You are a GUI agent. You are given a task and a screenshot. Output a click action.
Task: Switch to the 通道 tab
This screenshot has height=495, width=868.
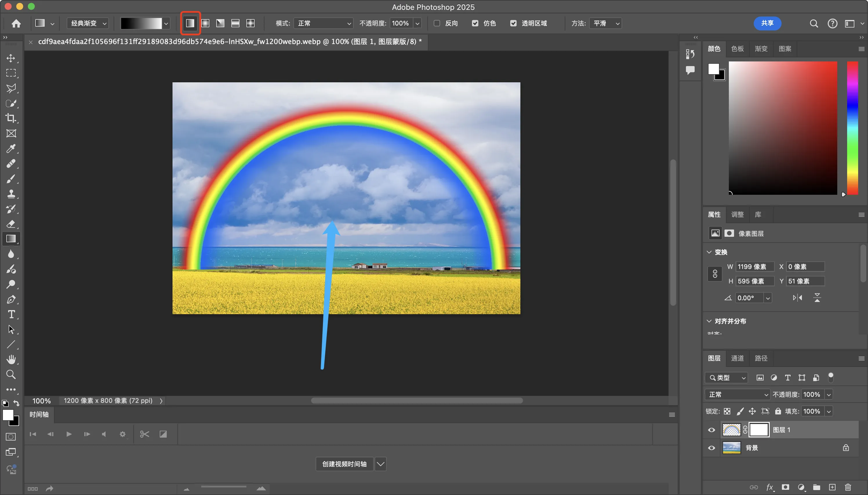coord(737,358)
